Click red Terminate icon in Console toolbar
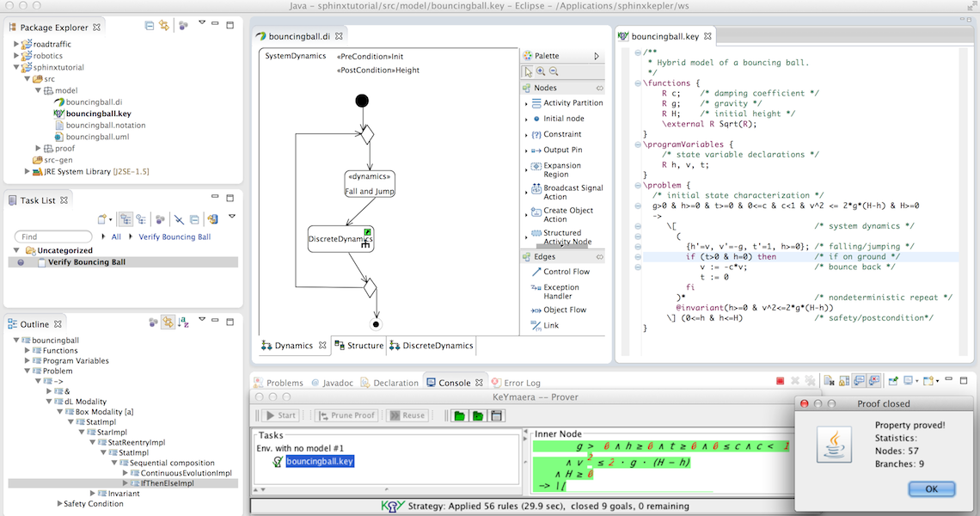980x516 pixels. pyautogui.click(x=780, y=381)
